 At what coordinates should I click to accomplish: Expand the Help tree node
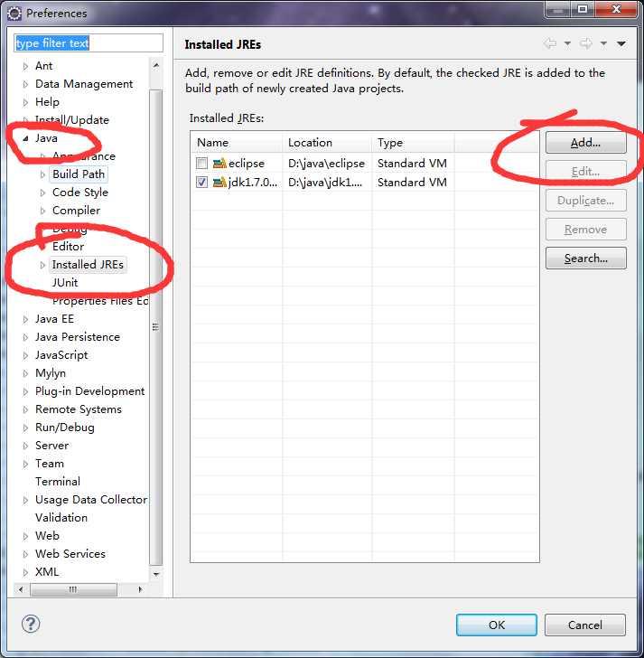[25, 102]
